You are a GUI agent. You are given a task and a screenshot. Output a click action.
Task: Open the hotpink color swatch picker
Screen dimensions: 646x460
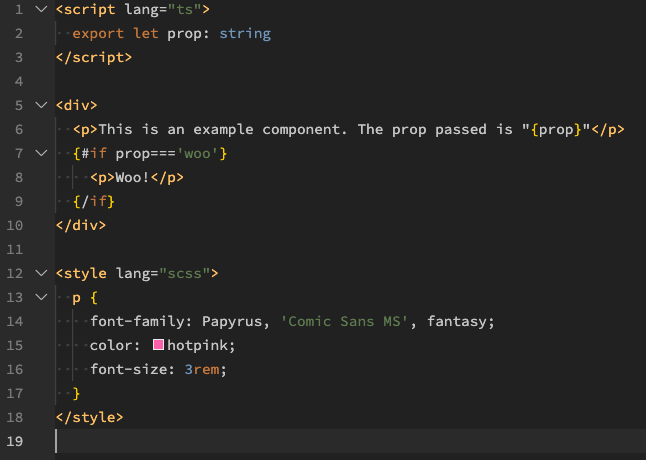pyautogui.click(x=158, y=345)
